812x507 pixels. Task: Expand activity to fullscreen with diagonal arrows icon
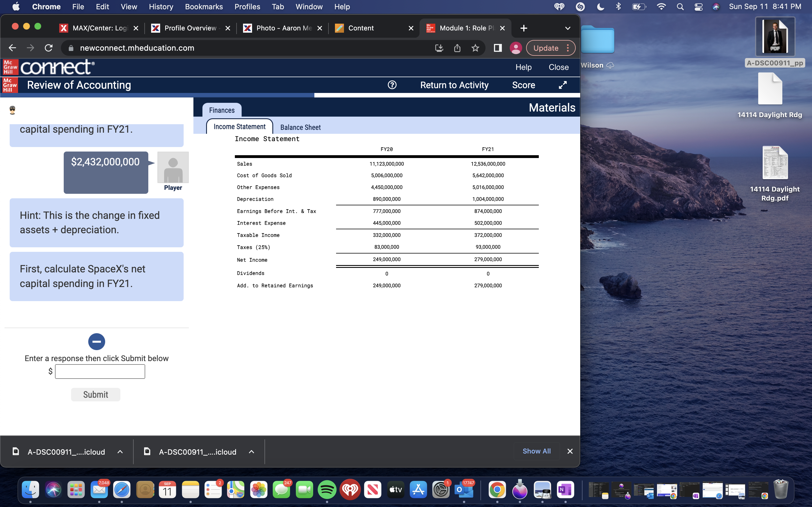point(562,85)
